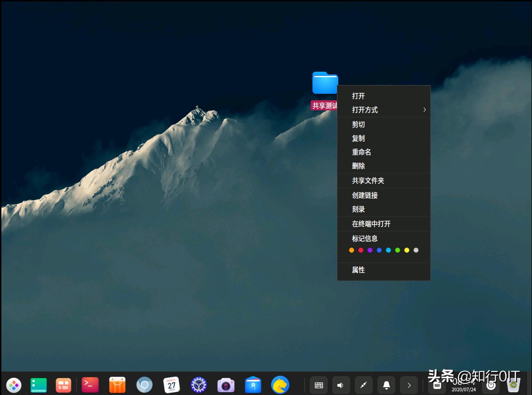Launch Deepin Terminal from the dock
The image size is (532, 395).
point(90,385)
